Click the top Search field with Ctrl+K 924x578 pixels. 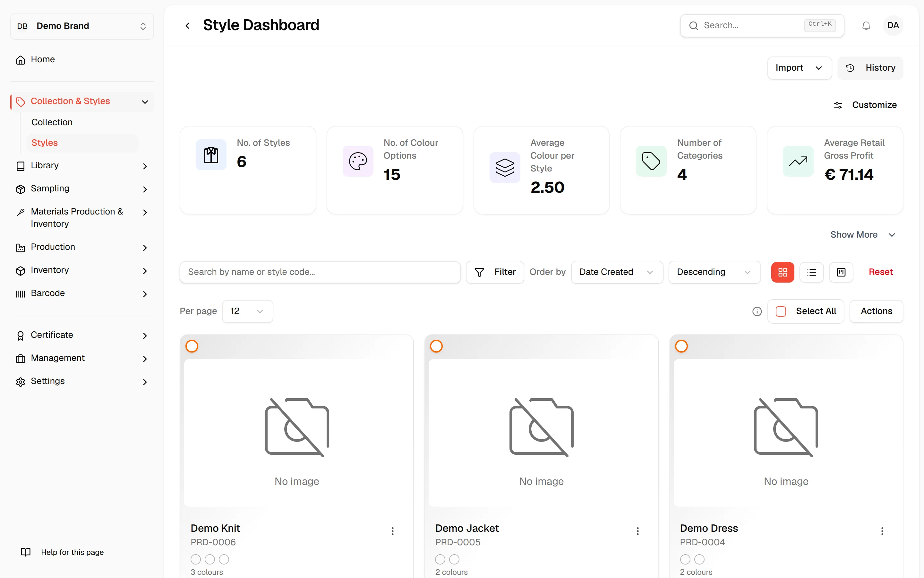coord(762,26)
